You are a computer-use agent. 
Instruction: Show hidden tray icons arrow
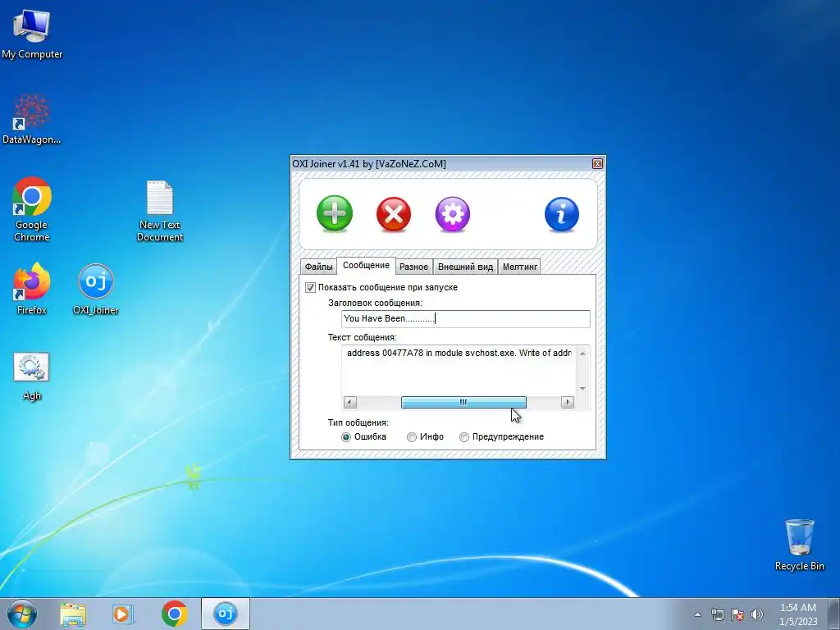[697, 614]
